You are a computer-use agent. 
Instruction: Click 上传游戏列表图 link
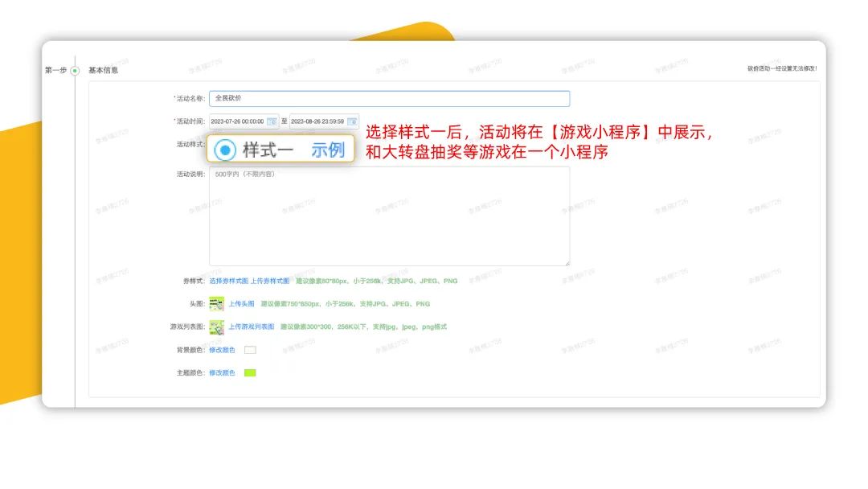tap(252, 327)
